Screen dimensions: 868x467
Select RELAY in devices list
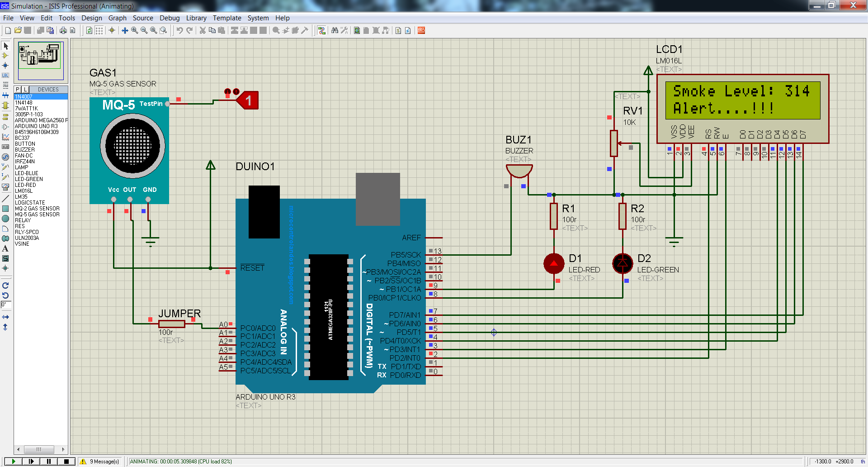point(41,220)
